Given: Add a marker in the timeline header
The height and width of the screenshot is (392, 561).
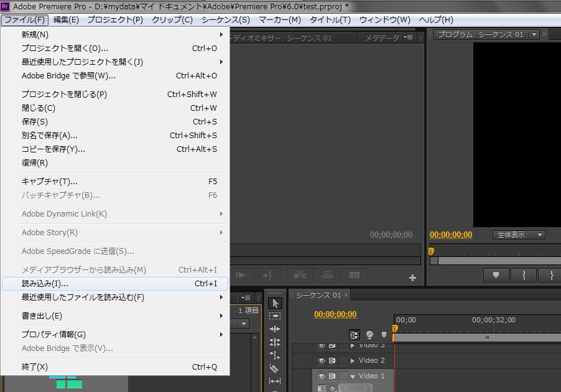Looking at the screenshot, I should point(384,335).
